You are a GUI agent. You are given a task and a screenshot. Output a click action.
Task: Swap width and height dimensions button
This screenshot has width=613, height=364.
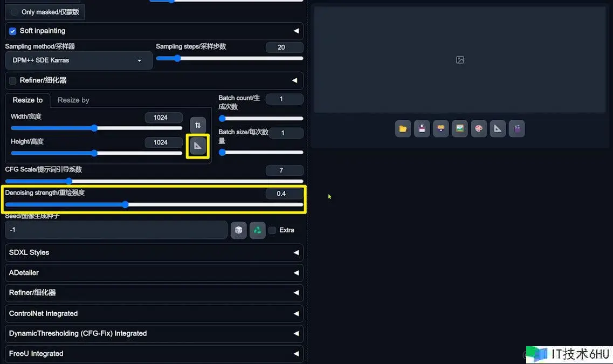(198, 125)
